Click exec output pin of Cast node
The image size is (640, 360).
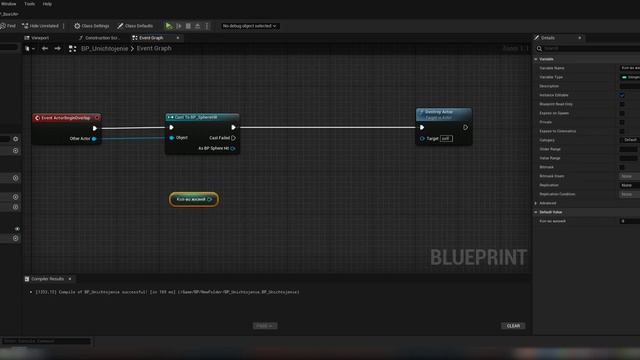coord(233,127)
